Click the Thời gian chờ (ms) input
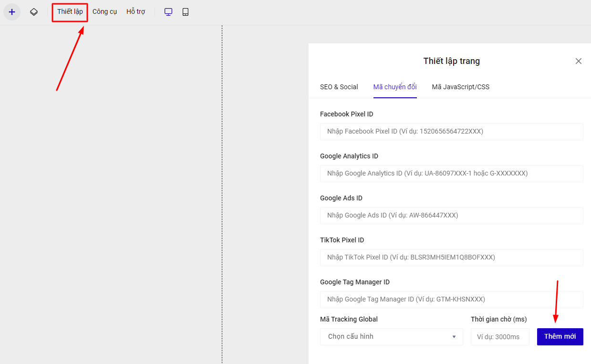The image size is (591, 364). coord(499,336)
